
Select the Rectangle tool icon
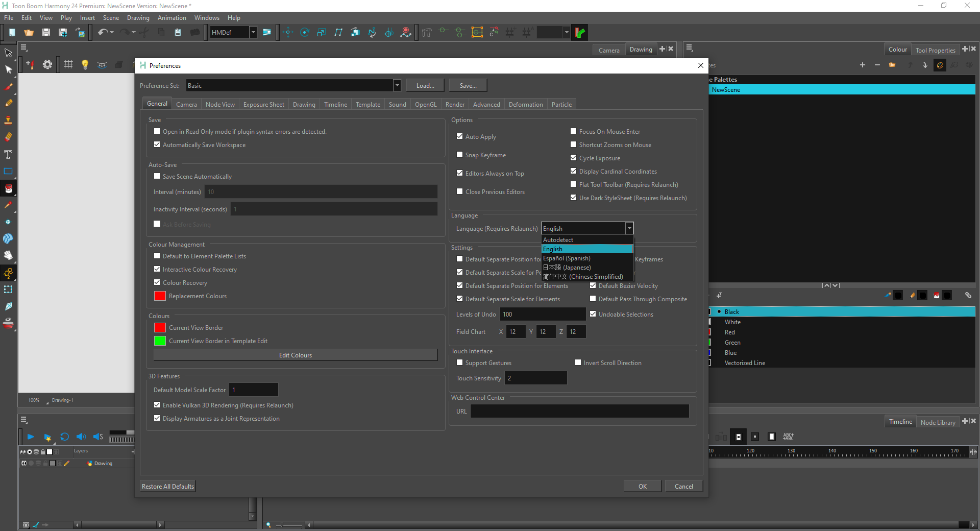click(x=8, y=172)
